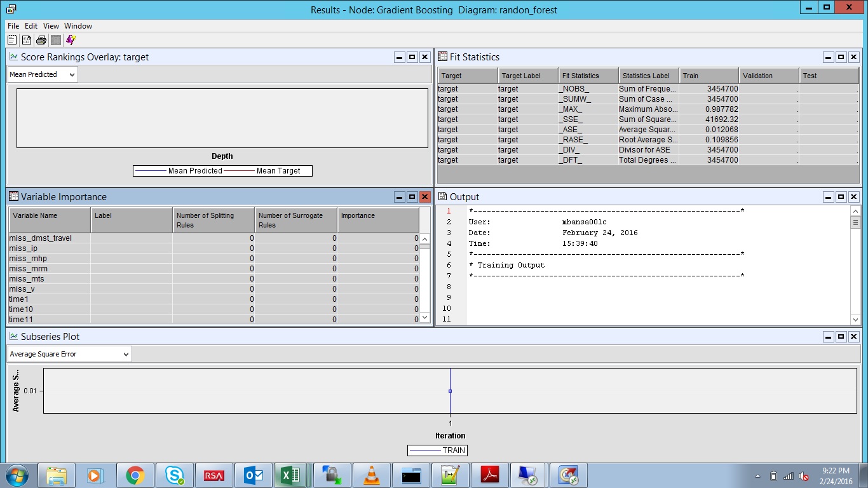Open the File menu

pos(13,26)
